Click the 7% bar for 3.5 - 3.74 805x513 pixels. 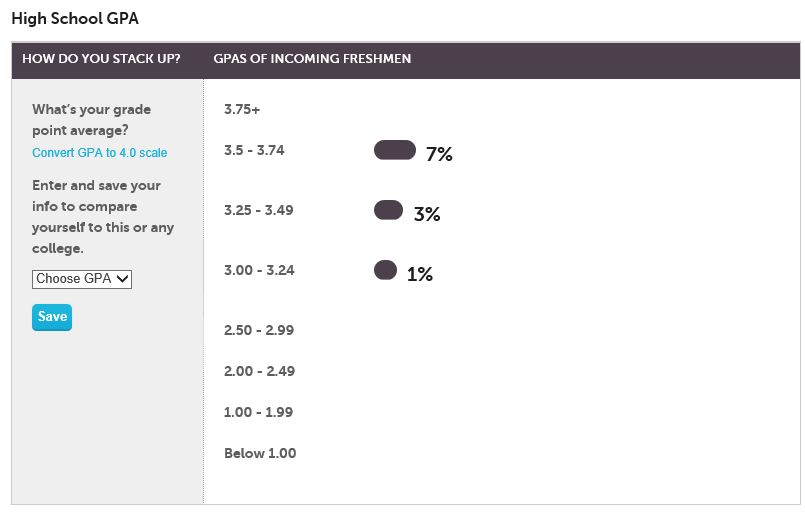pos(395,150)
